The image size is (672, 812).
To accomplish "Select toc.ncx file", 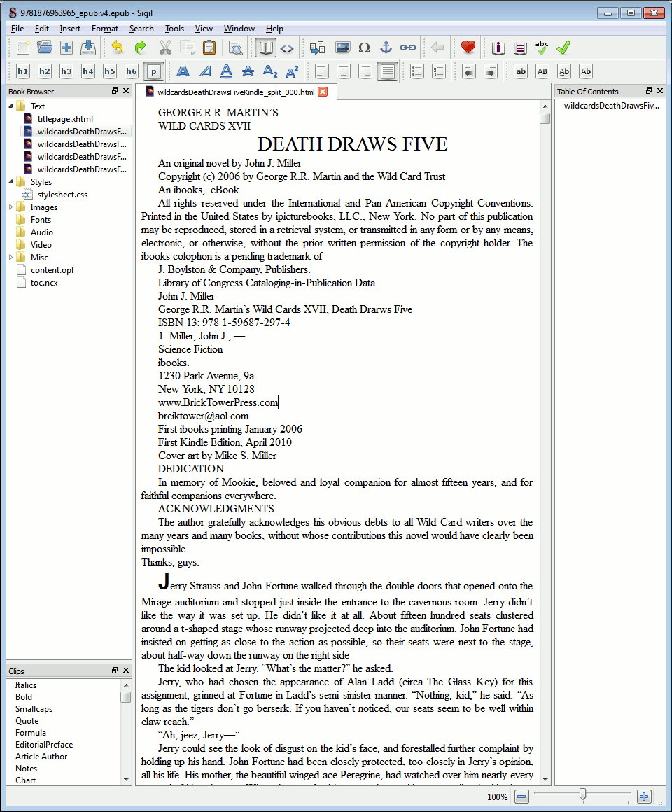I will (x=44, y=282).
